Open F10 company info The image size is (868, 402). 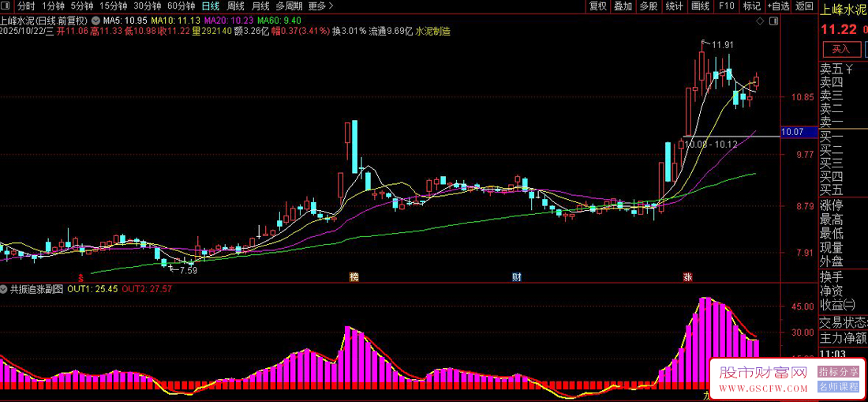pyautogui.click(x=726, y=6)
